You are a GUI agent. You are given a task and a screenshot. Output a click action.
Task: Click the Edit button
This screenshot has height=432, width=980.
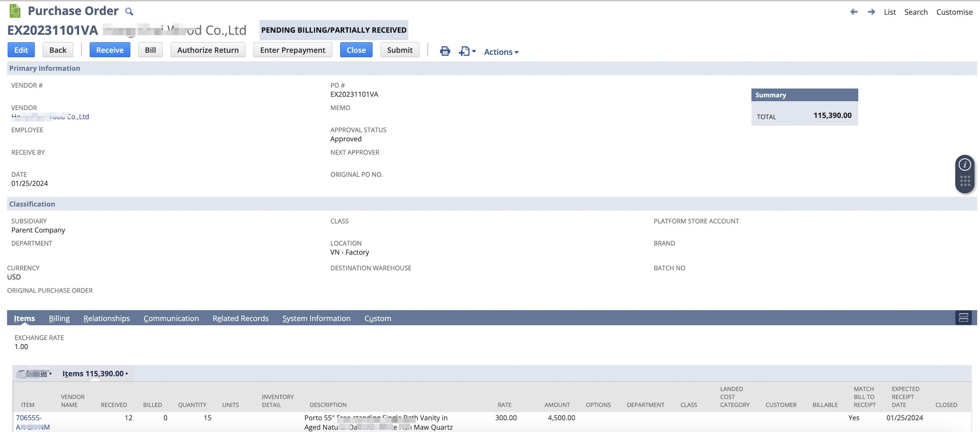point(21,50)
